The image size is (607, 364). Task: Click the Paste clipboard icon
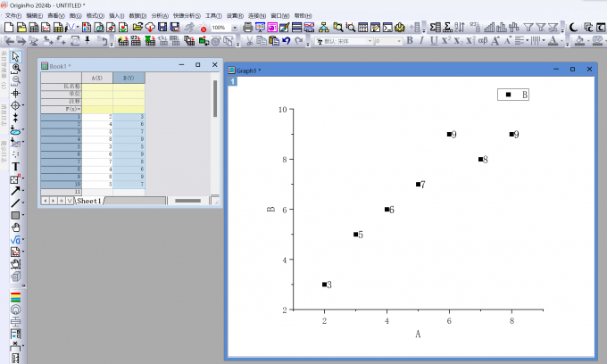(x=274, y=41)
